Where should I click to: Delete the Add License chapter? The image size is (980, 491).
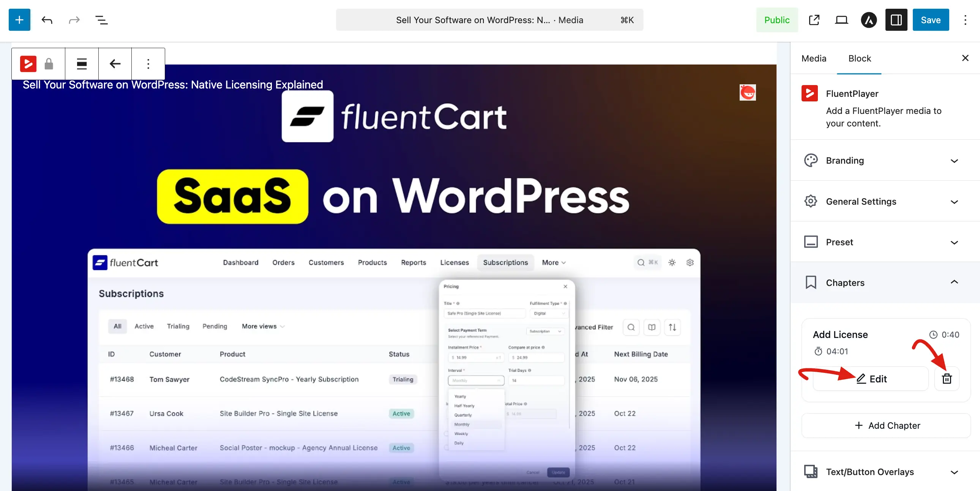(947, 379)
